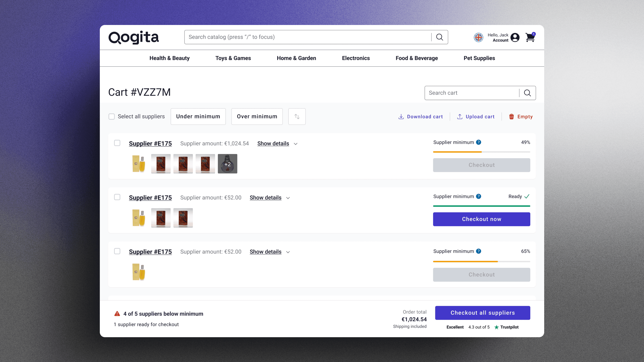
Task: Click the catalog search magnifier icon
Action: [x=440, y=37]
